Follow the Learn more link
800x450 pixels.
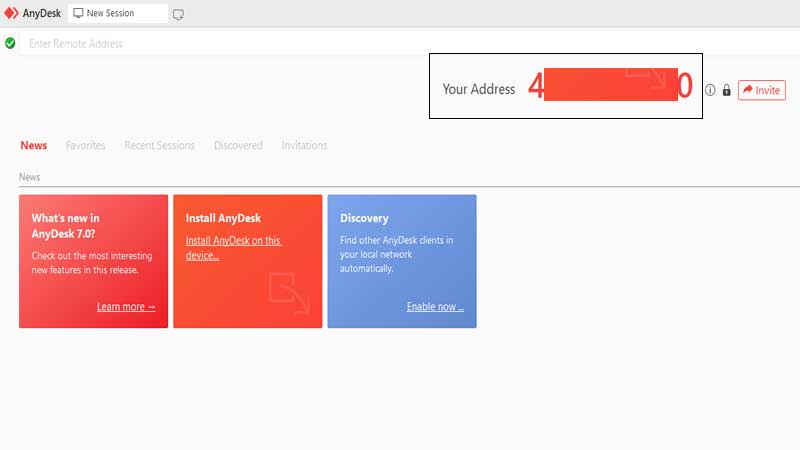(x=126, y=307)
